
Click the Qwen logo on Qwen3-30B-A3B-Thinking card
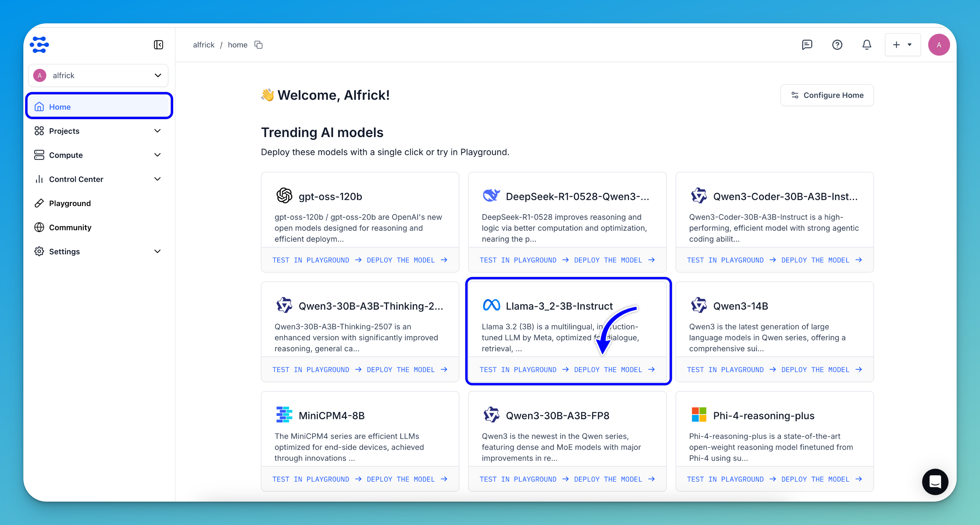click(x=284, y=305)
